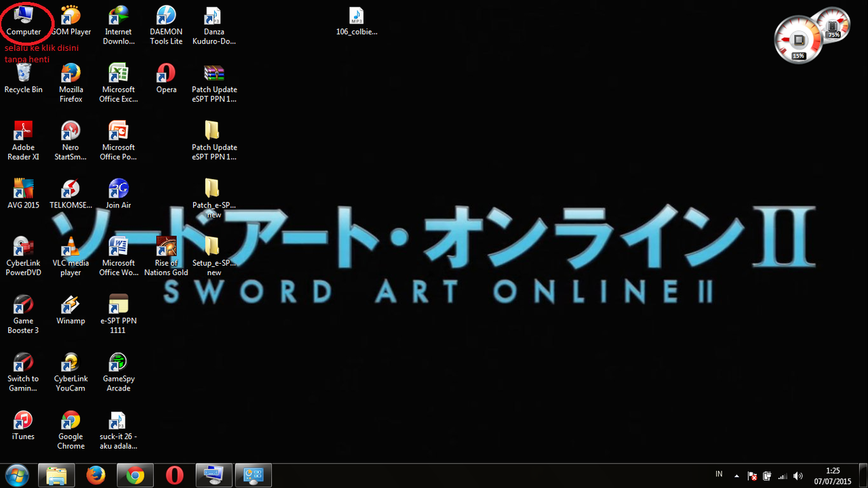Launch GOM Player from desktop

(71, 20)
